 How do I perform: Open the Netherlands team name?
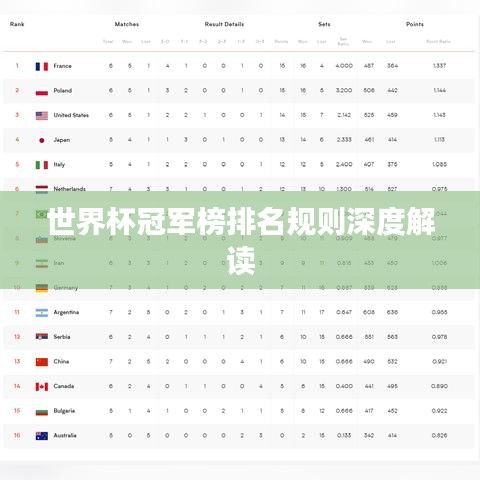coord(70,189)
